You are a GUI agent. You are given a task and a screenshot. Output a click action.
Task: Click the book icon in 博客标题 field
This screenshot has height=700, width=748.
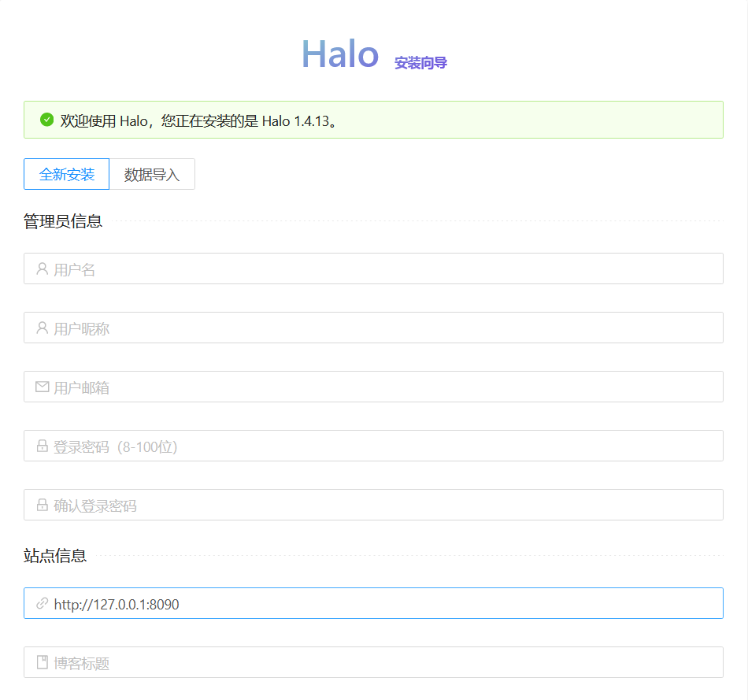coord(42,662)
